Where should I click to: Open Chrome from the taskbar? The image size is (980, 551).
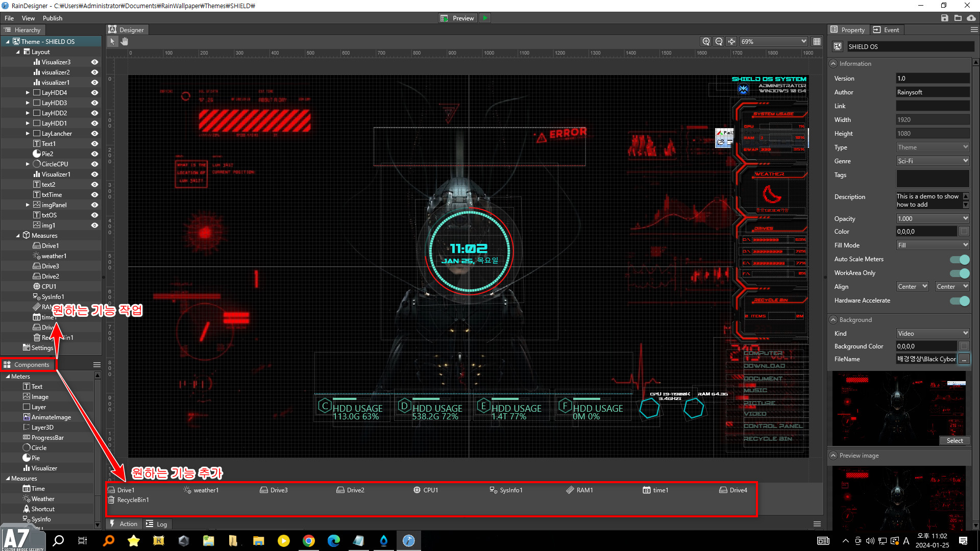tap(308, 541)
